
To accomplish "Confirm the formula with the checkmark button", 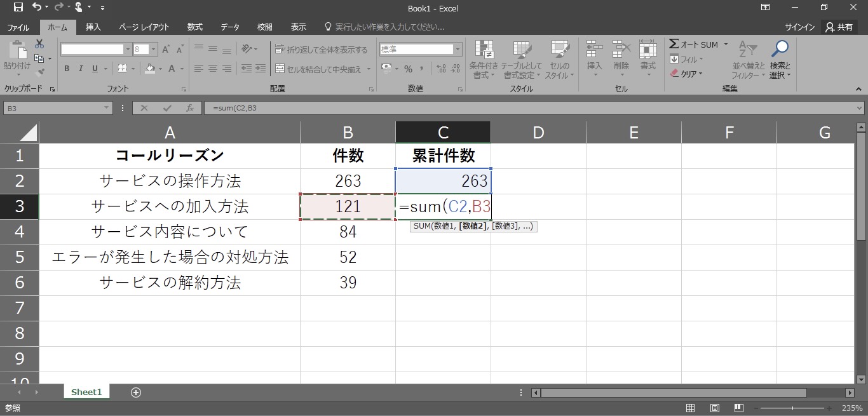I will (167, 109).
